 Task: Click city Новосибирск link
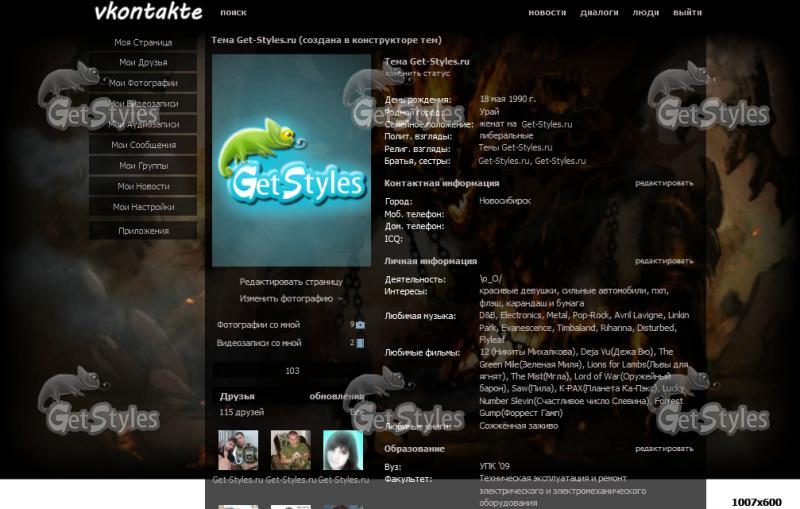(505, 201)
